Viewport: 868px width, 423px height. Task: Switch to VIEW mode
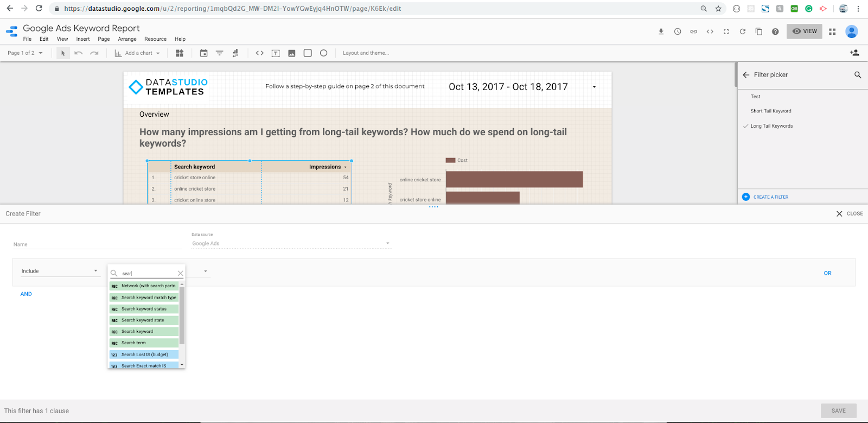tap(805, 31)
